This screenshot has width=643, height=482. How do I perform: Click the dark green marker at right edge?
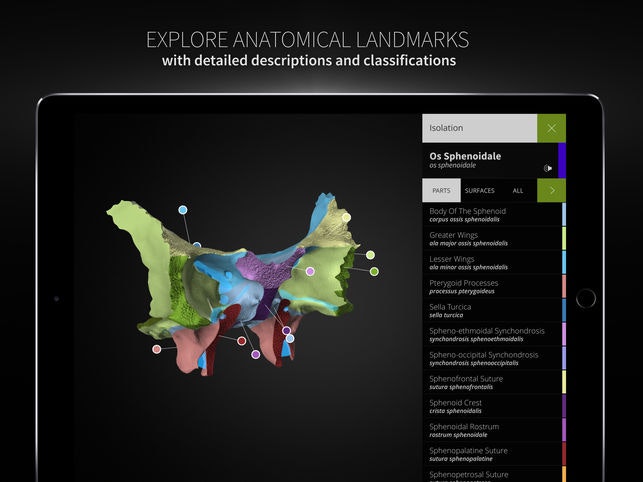click(x=374, y=271)
